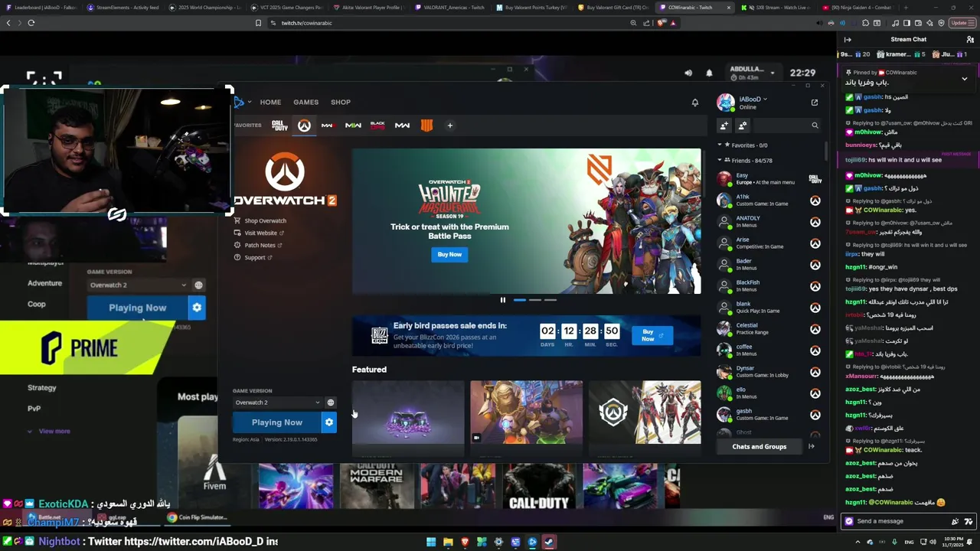
Task: Open the SHOP tab in Battle.net
Action: pos(341,102)
